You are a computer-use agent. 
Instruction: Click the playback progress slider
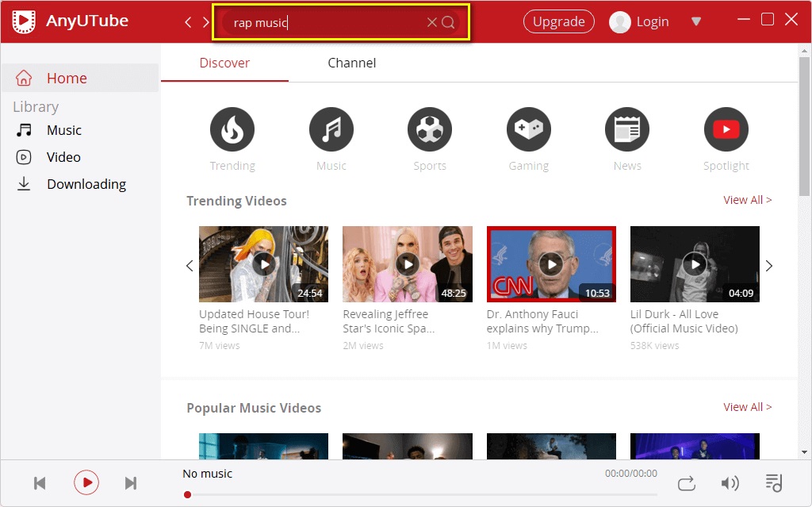click(420, 494)
